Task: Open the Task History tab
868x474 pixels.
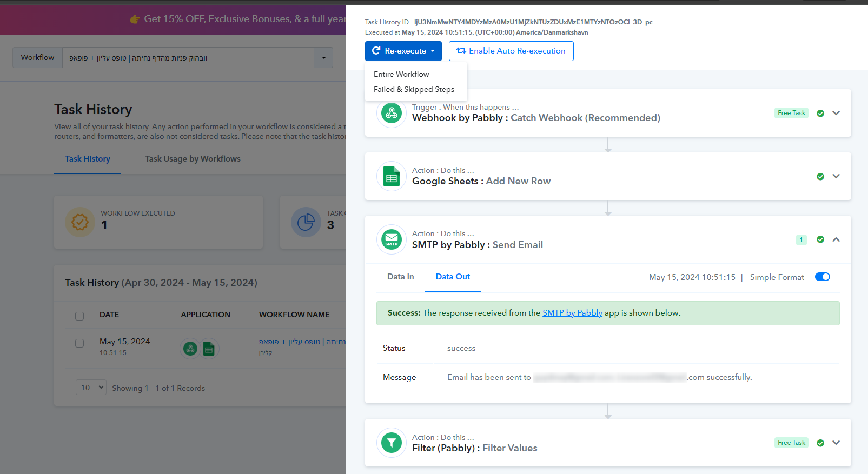Action: click(88, 159)
